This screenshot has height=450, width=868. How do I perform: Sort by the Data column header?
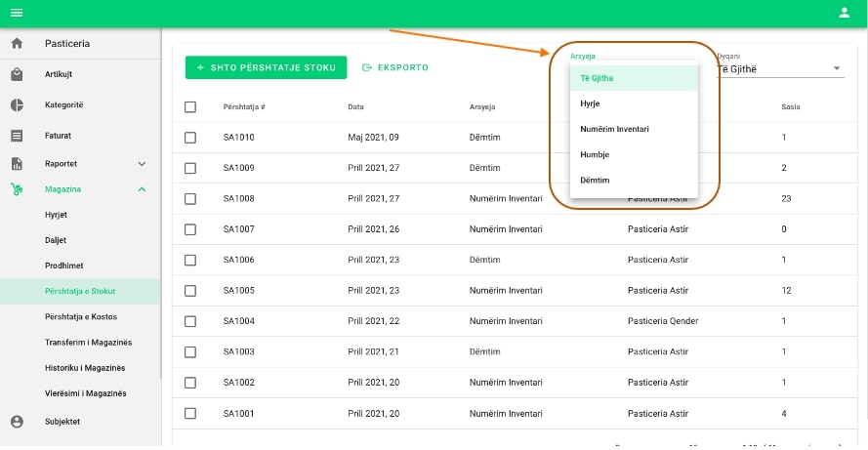pos(355,106)
